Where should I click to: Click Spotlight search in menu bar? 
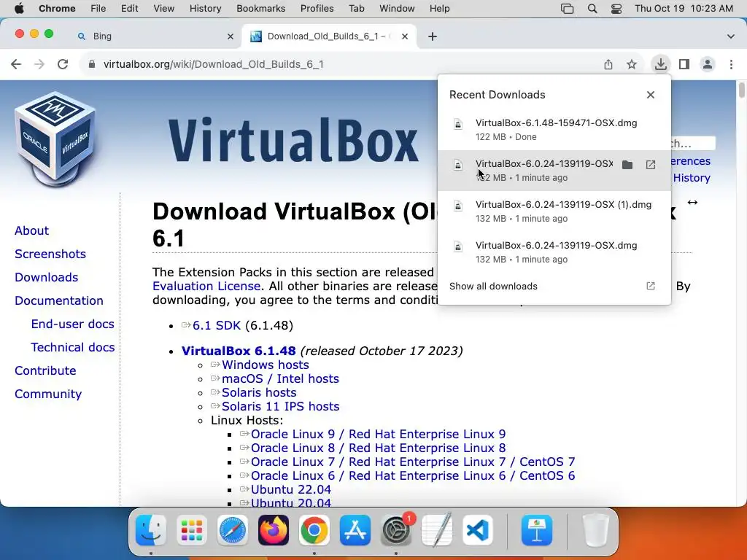(x=592, y=9)
